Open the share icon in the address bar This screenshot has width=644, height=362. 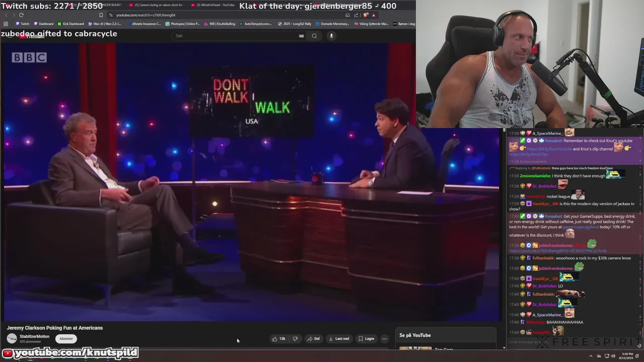(x=356, y=15)
